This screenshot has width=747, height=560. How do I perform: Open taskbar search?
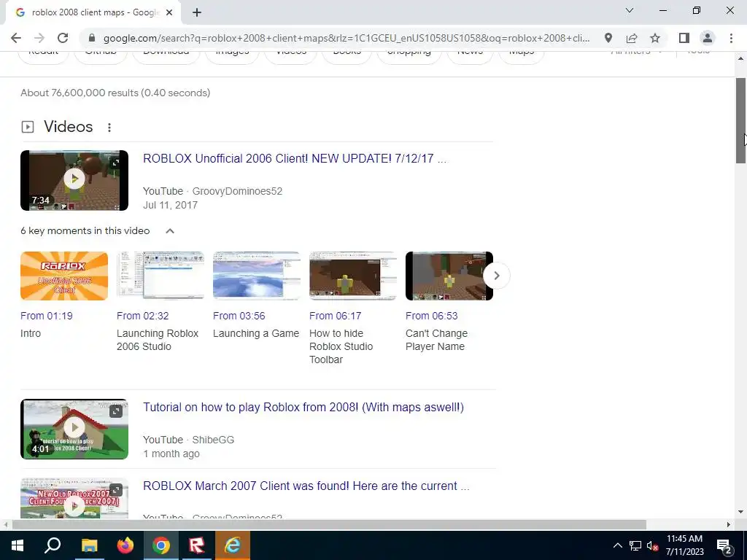(x=53, y=545)
